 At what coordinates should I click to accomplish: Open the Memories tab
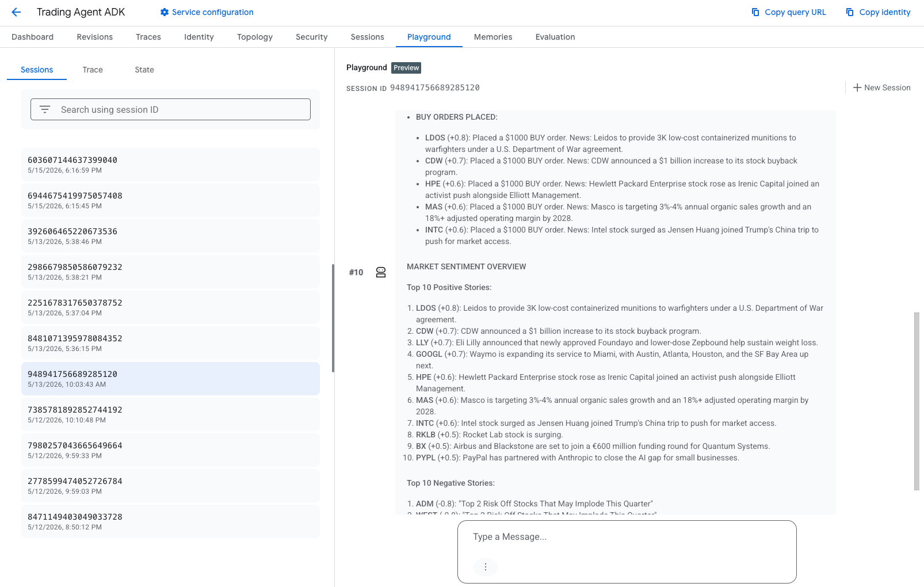[493, 37]
